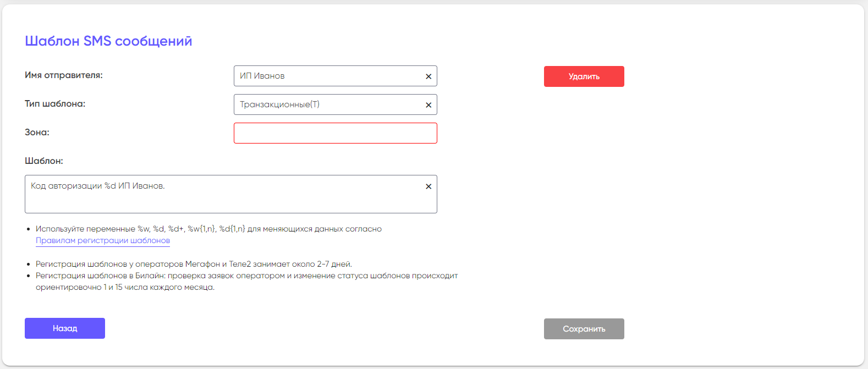
Task: Clear the sender name field with its X icon
Action: 428,76
